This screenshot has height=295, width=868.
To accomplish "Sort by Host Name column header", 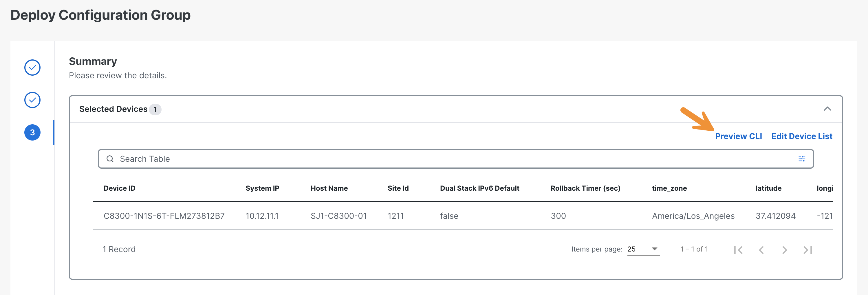I will (329, 188).
